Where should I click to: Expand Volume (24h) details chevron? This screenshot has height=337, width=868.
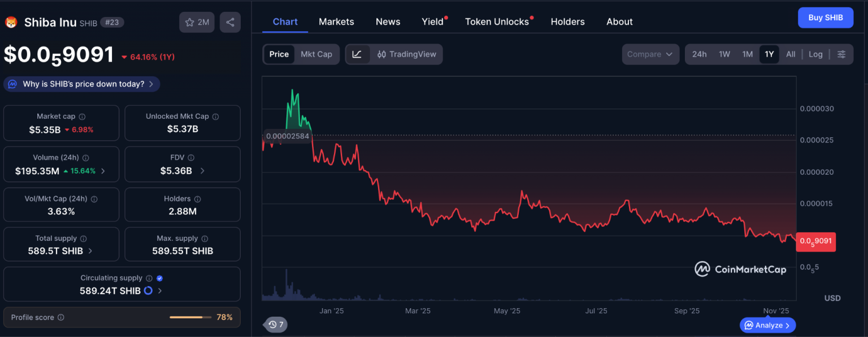103,171
